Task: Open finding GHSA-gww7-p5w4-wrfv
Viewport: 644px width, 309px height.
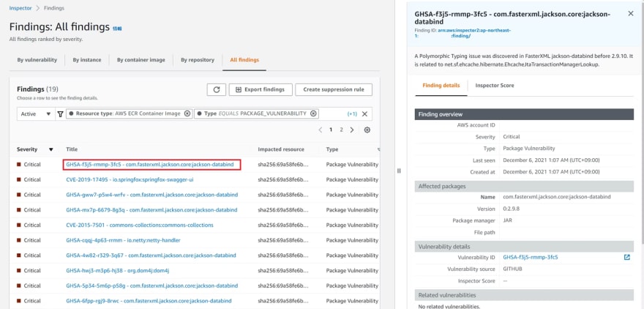Action: pyautogui.click(x=152, y=195)
